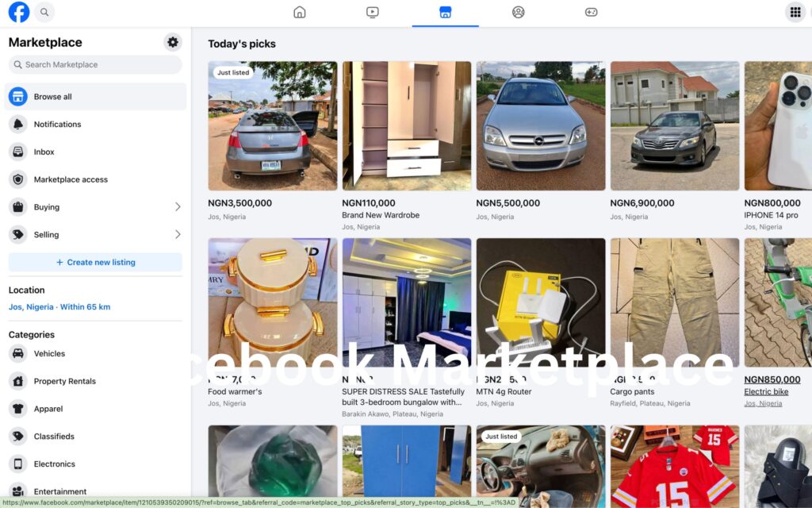
Task: Select the Marketplace storefront tab icon
Action: 446,12
